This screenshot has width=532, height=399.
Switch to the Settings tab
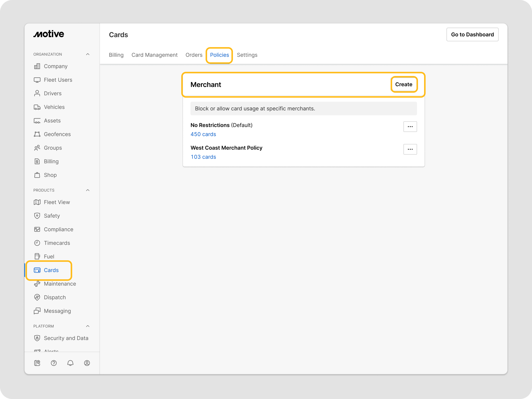coord(247,55)
